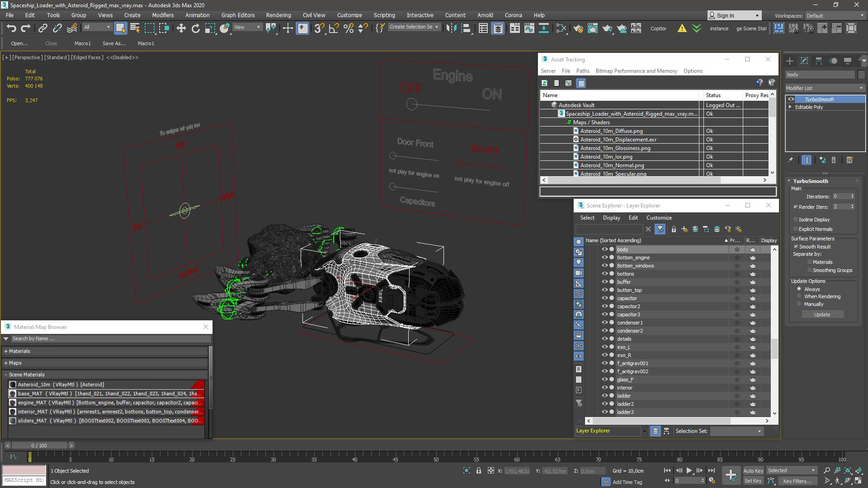Click the Mirror tool icon
This screenshot has width=868, height=488.
click(x=451, y=28)
